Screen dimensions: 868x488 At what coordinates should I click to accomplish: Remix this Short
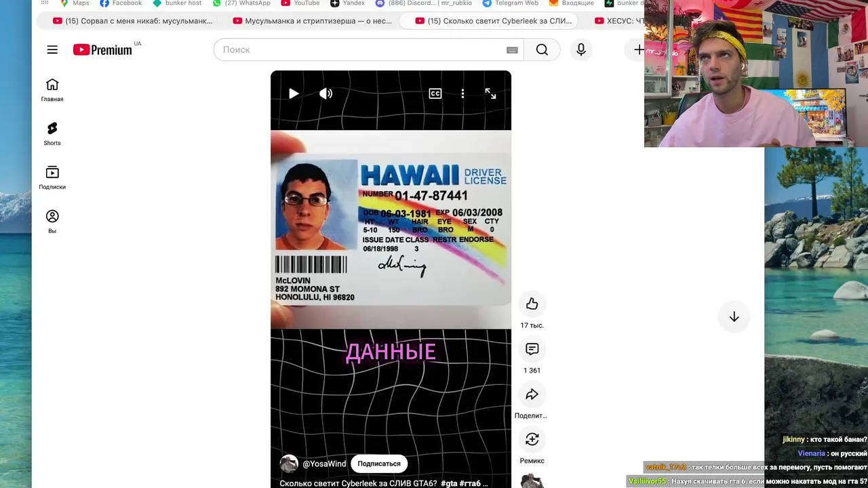pyautogui.click(x=532, y=439)
